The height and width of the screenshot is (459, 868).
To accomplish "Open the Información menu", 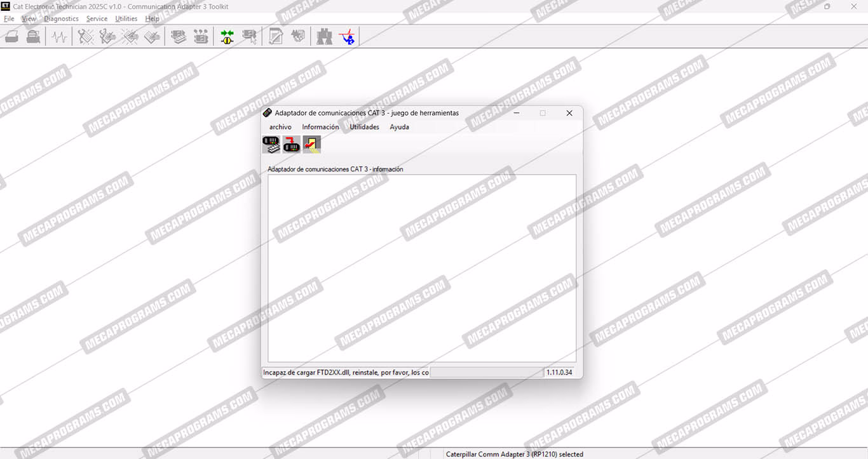I will pos(320,127).
